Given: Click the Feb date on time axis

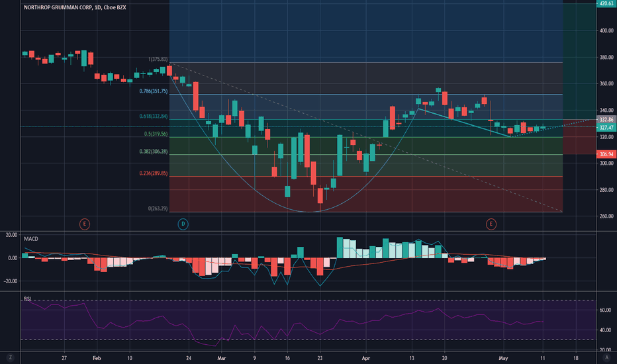Looking at the screenshot, I should click(97, 358).
